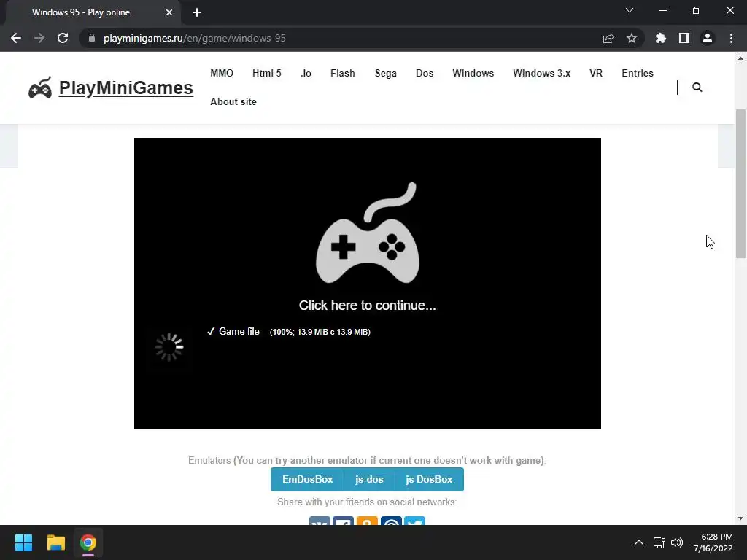Click the large gamepad icon in game area
Image resolution: width=747 pixels, height=560 pixels.
pos(368,233)
